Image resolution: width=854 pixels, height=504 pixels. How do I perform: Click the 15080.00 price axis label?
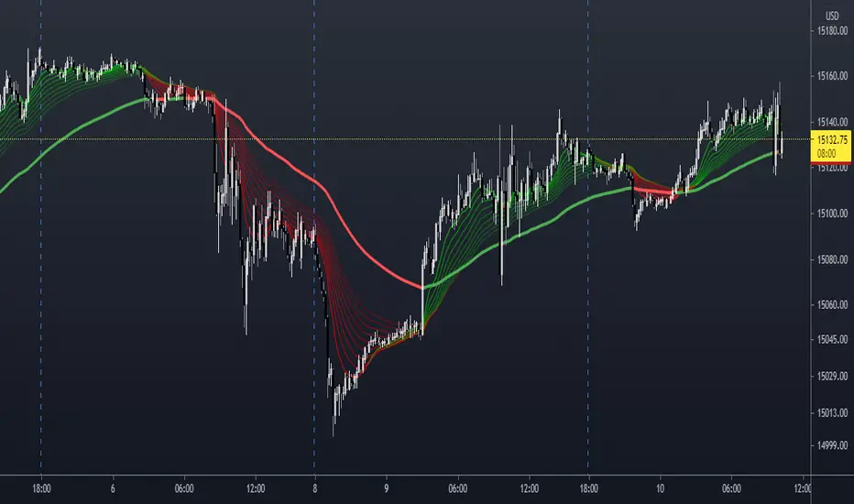(832, 260)
